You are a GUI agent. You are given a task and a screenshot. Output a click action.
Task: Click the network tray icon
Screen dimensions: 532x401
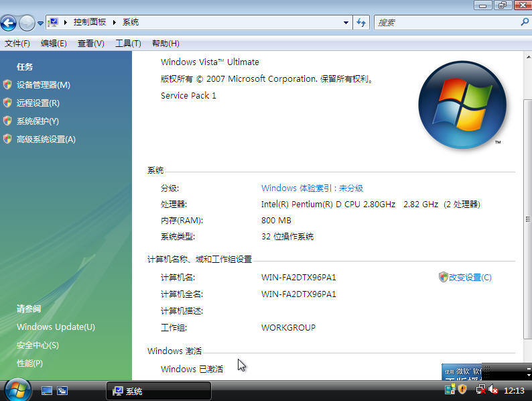coord(479,389)
